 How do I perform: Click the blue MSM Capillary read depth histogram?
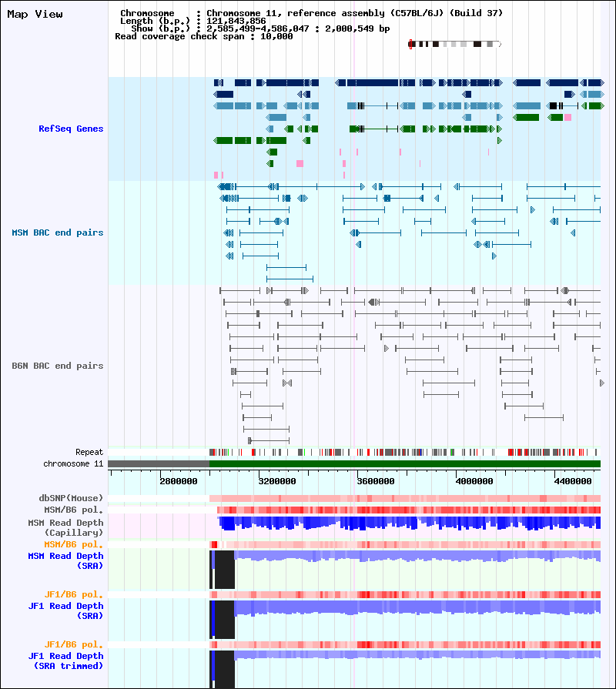[x=410, y=523]
